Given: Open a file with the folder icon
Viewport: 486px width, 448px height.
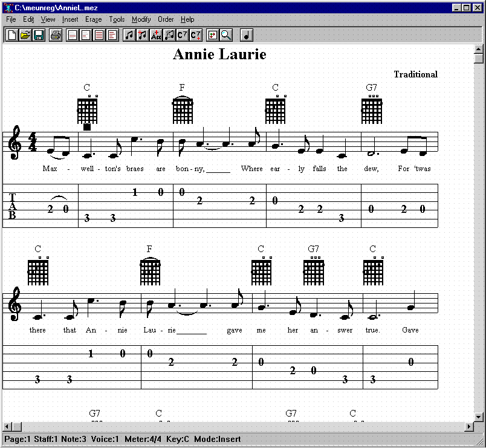Looking at the screenshot, I should click(x=25, y=35).
